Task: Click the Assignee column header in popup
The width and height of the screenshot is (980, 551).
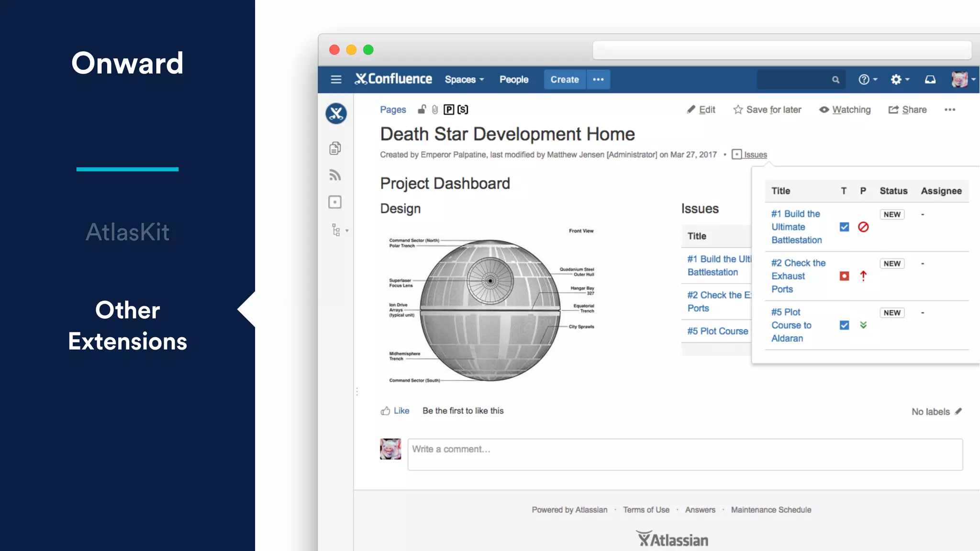Action: tap(941, 191)
